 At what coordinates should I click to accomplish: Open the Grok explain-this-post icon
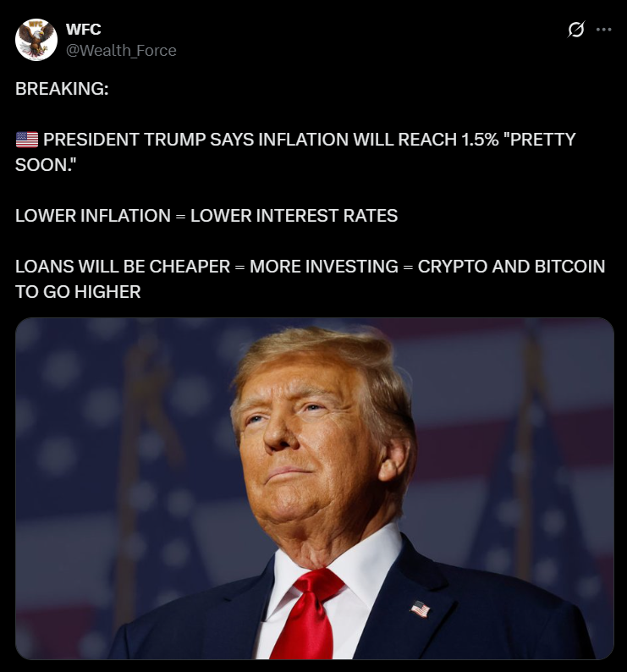pos(575,30)
